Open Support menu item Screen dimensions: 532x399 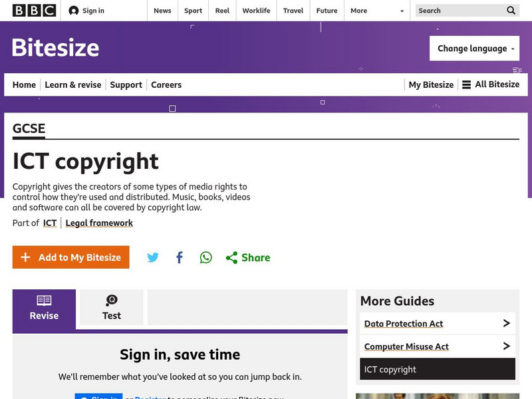126,84
